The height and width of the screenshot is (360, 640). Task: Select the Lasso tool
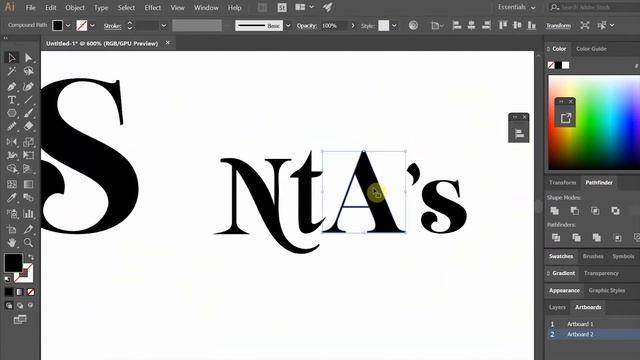pos(28,72)
